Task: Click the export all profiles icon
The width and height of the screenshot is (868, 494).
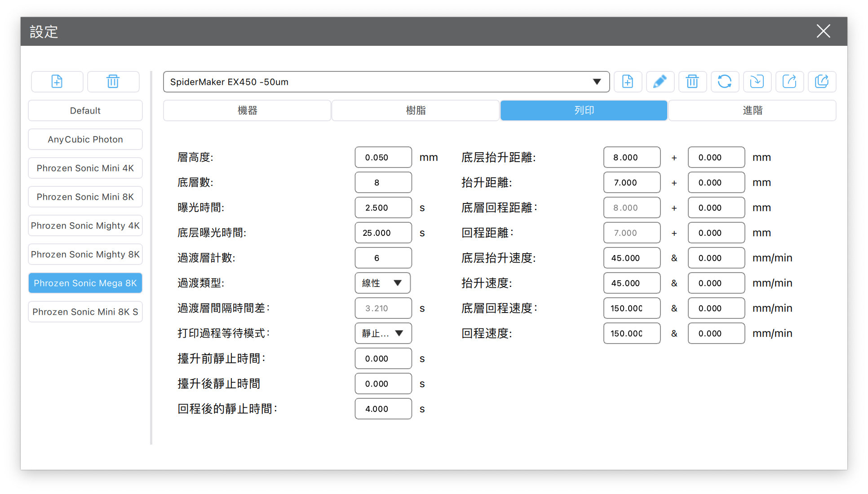Action: pyautogui.click(x=822, y=82)
